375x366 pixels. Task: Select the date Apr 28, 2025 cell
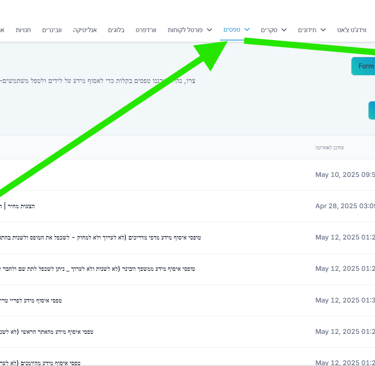(x=345, y=206)
